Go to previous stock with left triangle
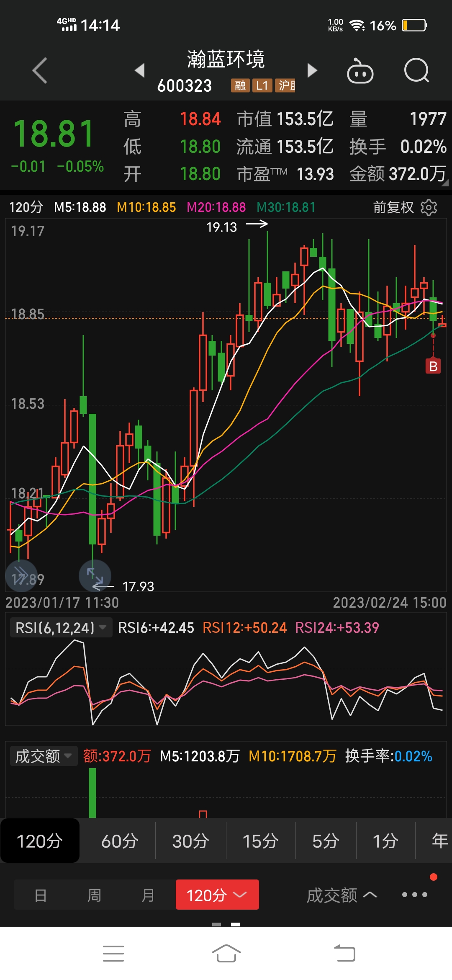Viewport: 452px width, 980px height. point(140,70)
